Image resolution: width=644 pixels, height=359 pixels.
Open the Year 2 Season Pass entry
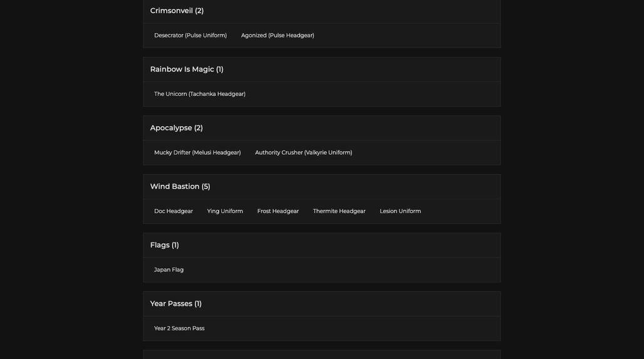[179, 328]
